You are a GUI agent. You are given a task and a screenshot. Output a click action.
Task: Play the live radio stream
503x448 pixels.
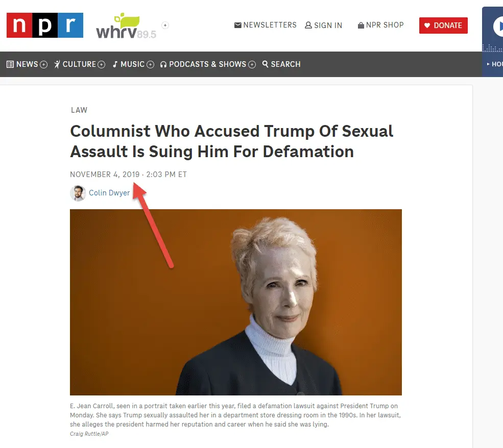coord(498,26)
